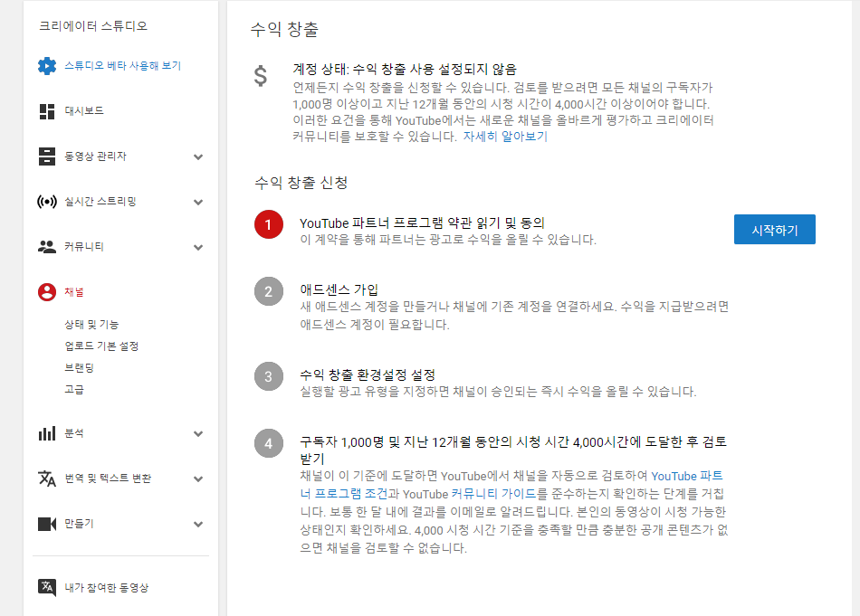Click the 수익 창출 page title
Screen dimensions: 860x616
click(284, 29)
